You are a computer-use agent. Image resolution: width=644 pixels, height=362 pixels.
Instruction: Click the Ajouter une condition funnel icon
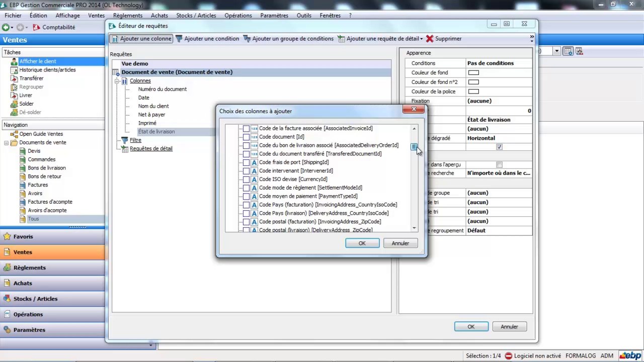(x=179, y=39)
